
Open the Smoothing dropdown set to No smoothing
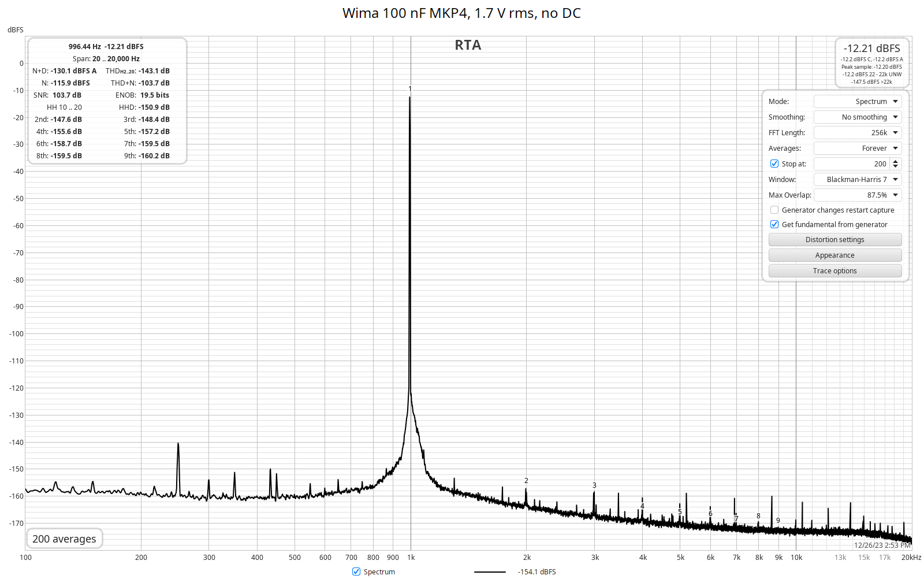point(858,117)
